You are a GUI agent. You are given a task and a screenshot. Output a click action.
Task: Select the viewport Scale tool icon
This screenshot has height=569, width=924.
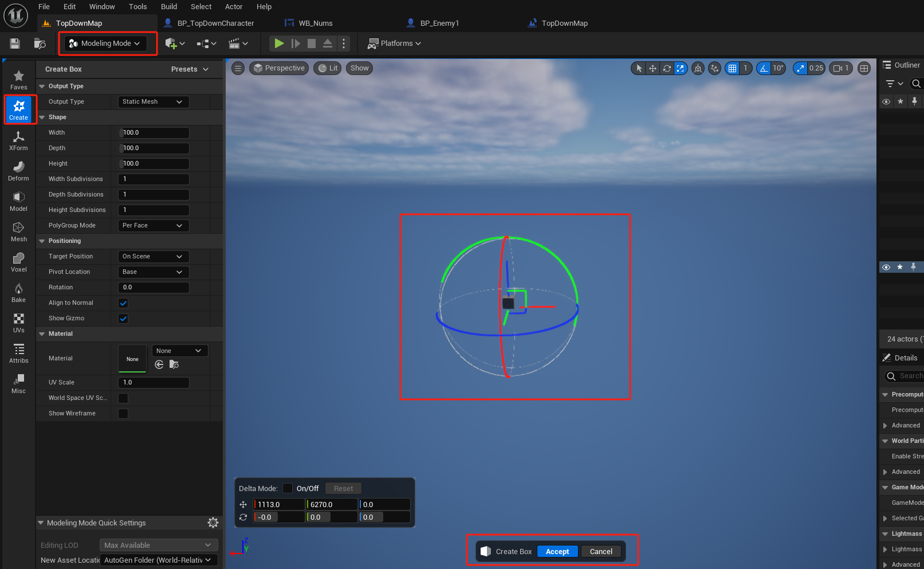pyautogui.click(x=680, y=68)
